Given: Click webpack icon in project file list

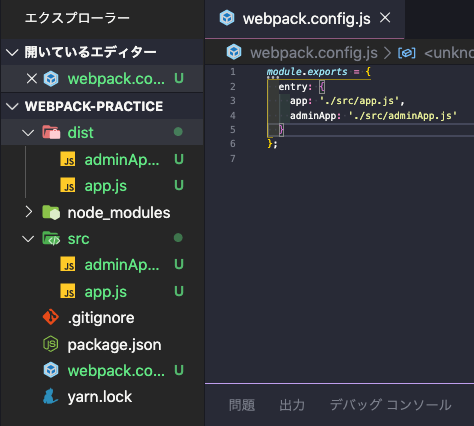Looking at the screenshot, I should (51, 370).
